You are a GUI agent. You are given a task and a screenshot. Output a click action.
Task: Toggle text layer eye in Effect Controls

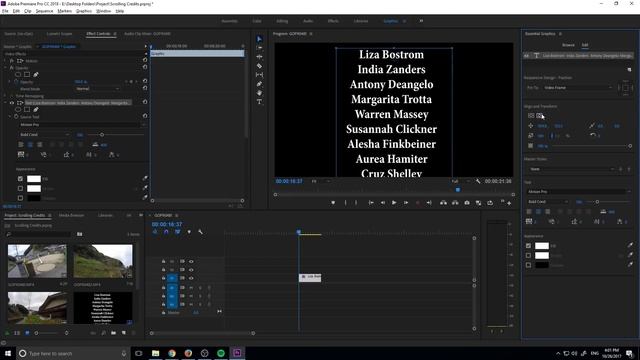pos(12,103)
